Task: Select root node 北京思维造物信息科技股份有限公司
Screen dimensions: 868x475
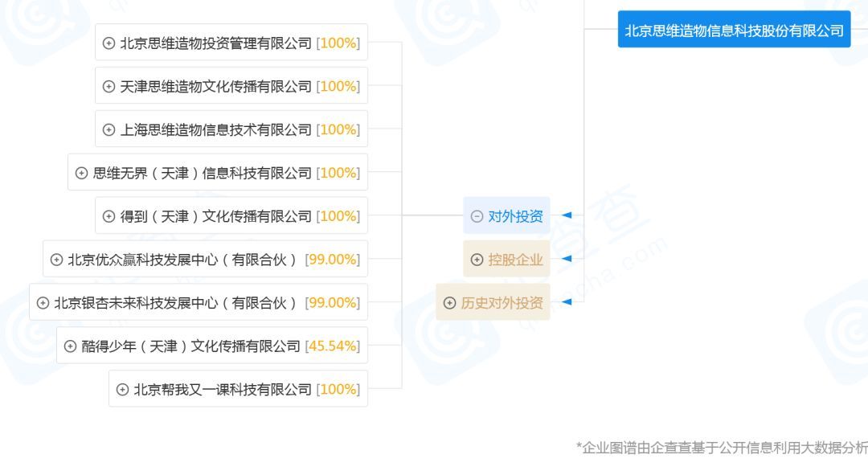Action: pos(734,31)
